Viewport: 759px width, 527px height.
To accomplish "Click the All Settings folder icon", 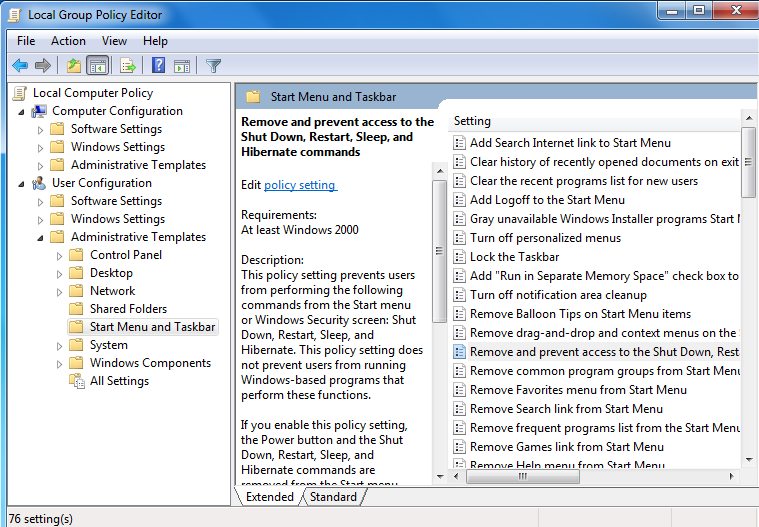I will tap(76, 381).
